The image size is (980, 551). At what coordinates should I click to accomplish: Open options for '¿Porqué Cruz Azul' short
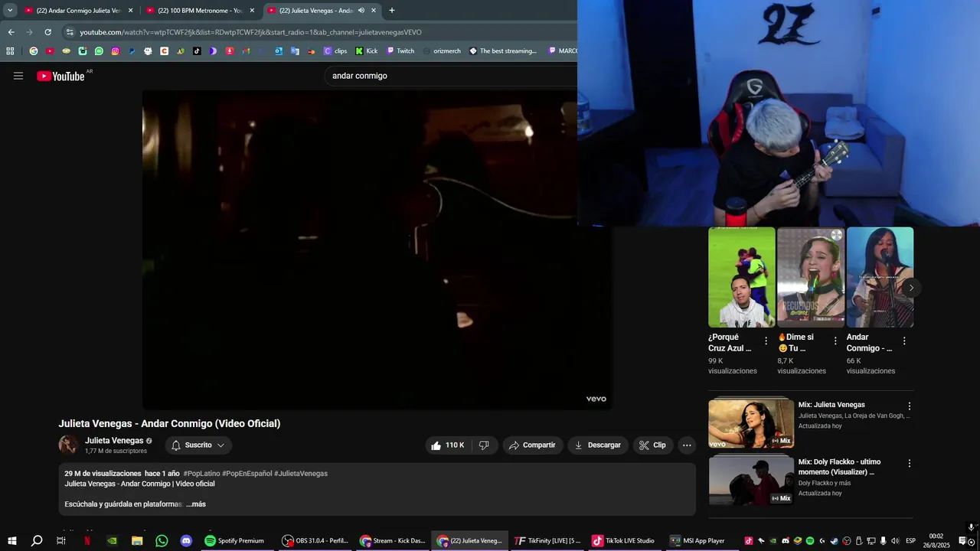[766, 341]
